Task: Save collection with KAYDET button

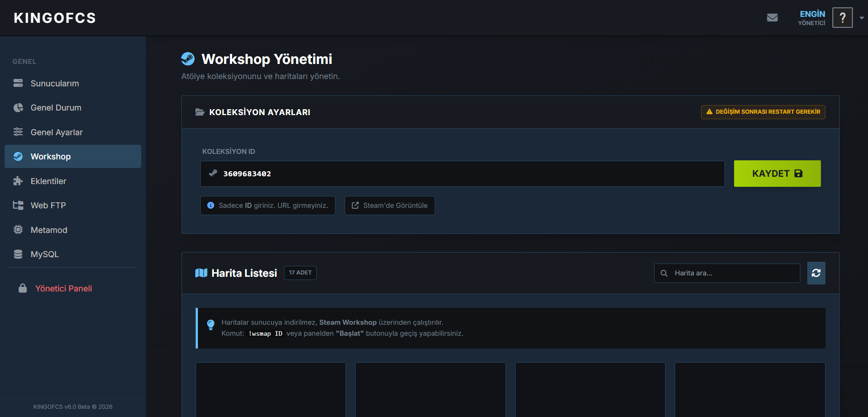Action: tap(777, 174)
